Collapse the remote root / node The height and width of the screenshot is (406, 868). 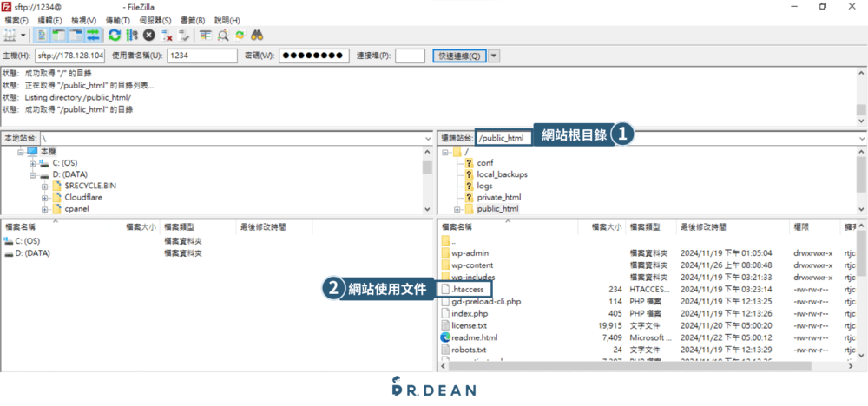[445, 151]
